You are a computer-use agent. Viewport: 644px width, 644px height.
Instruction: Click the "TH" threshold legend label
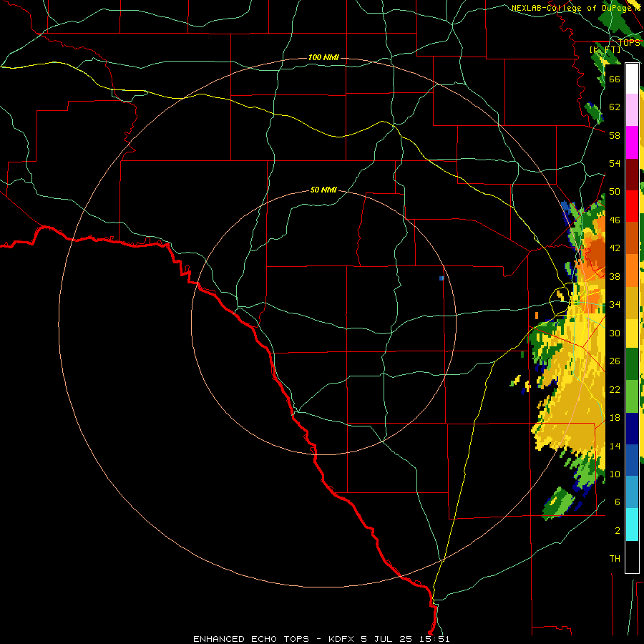click(x=615, y=559)
